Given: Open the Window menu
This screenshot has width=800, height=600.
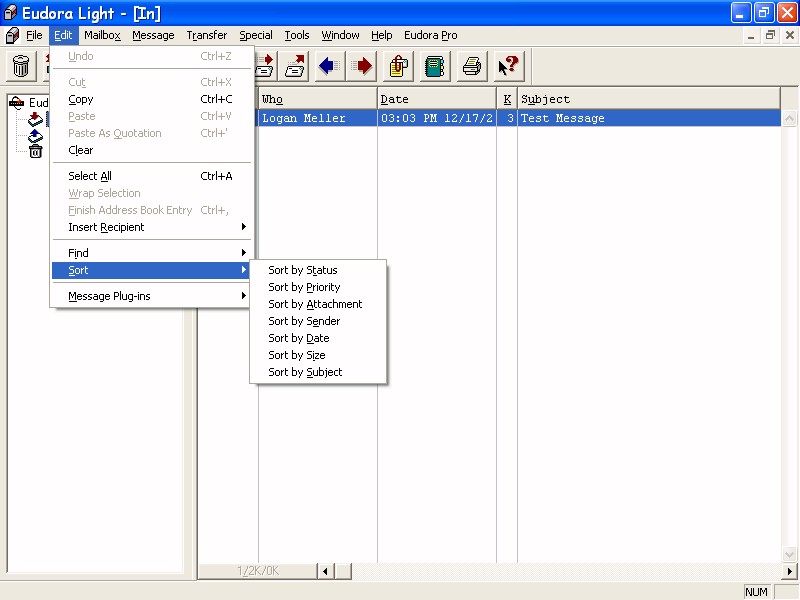Looking at the screenshot, I should [340, 35].
